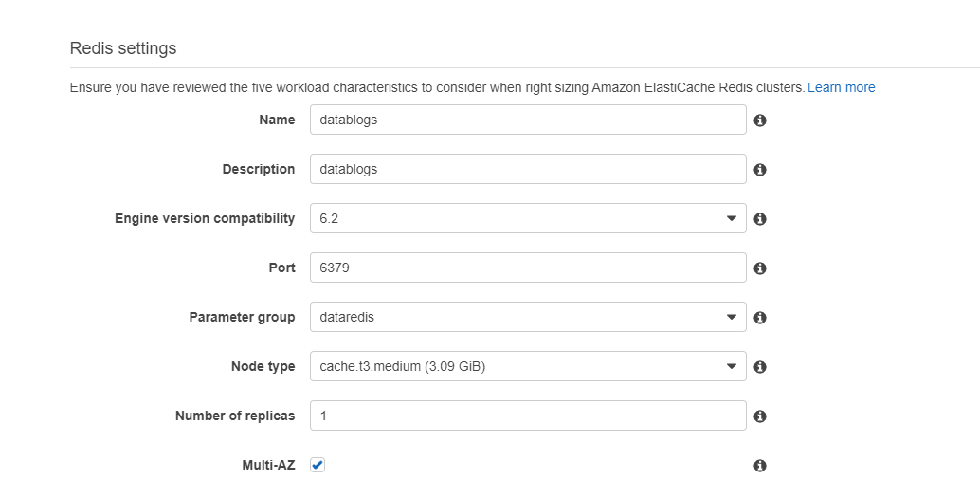Click the Redis settings heading
The width and height of the screenshot is (980, 499).
coord(123,48)
